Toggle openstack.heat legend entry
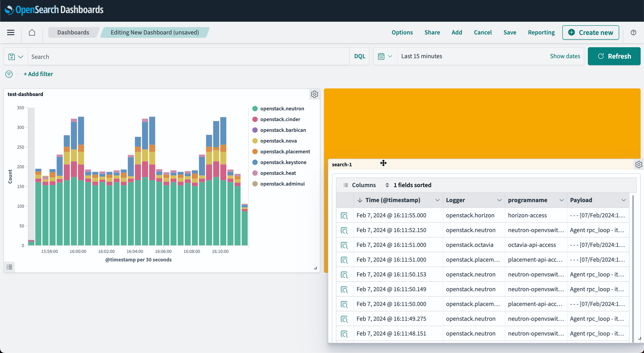Screen dimensions: 644x353 278,173
